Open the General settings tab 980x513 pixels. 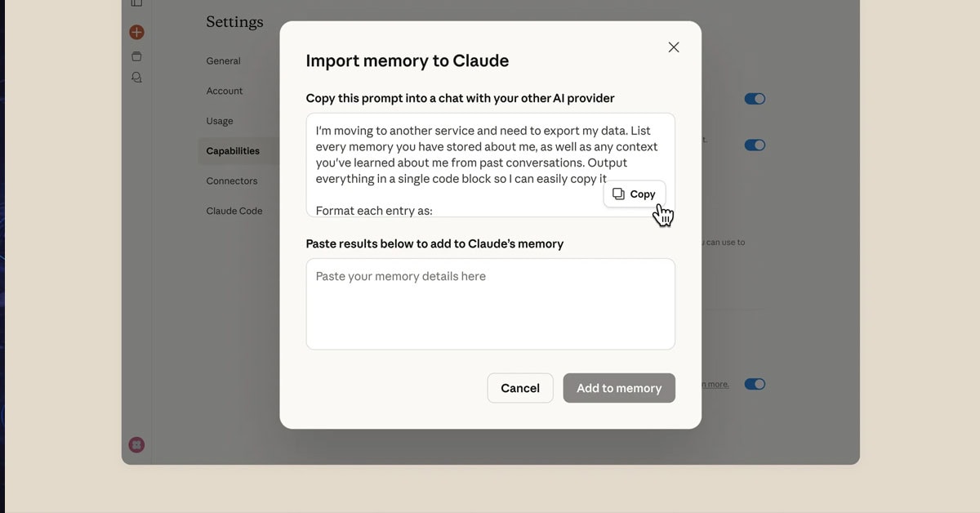coord(223,61)
